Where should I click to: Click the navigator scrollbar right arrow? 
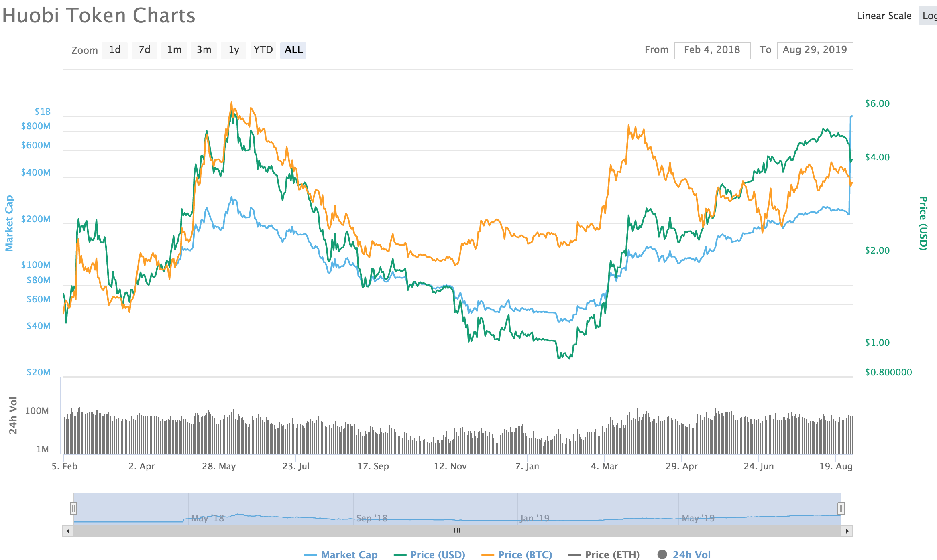847,531
